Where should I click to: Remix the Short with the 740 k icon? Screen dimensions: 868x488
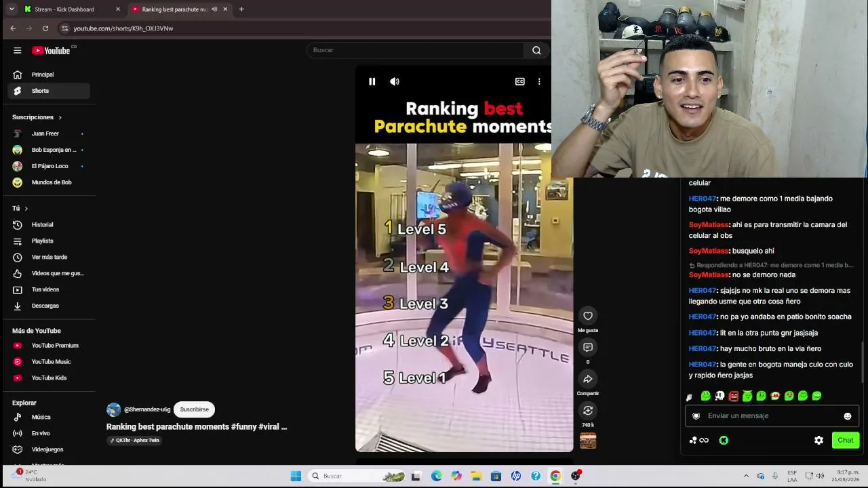(x=588, y=410)
